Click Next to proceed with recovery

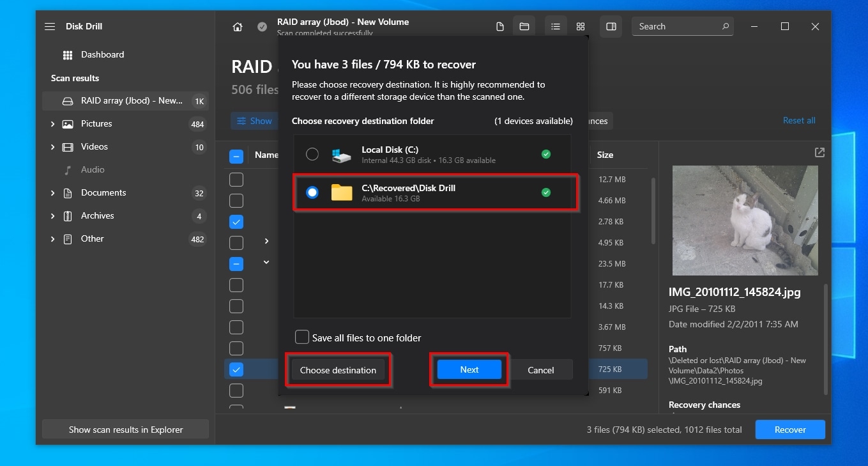pyautogui.click(x=469, y=370)
